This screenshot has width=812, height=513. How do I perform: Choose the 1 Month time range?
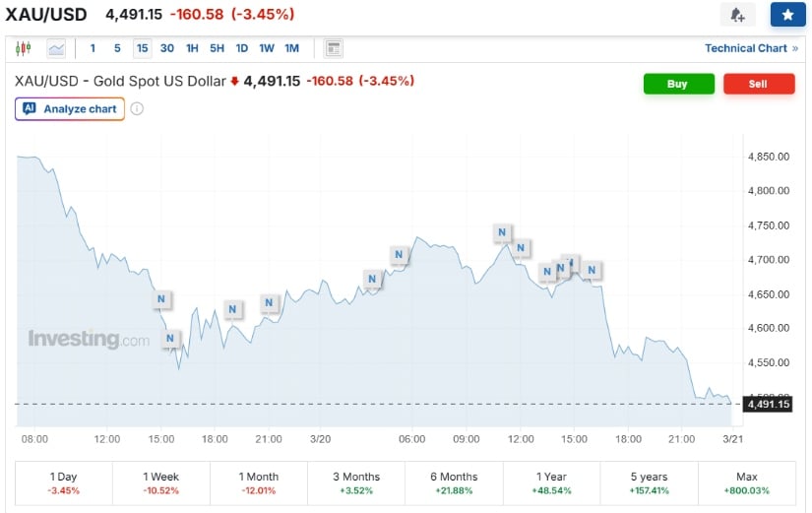click(260, 482)
